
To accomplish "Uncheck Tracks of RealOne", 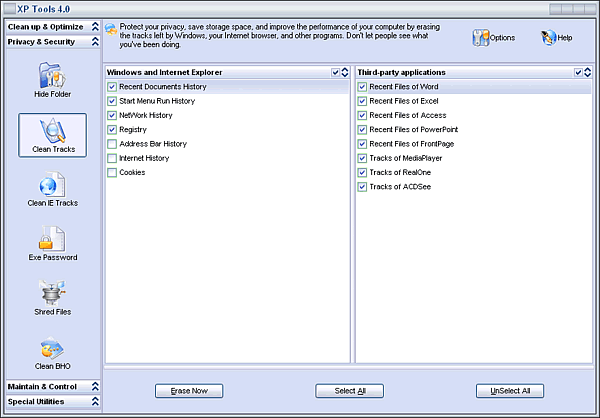I will 362,173.
